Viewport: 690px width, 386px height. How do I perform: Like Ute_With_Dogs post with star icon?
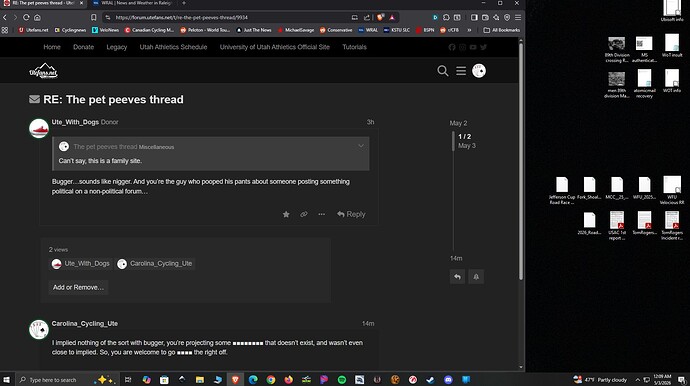(286, 214)
